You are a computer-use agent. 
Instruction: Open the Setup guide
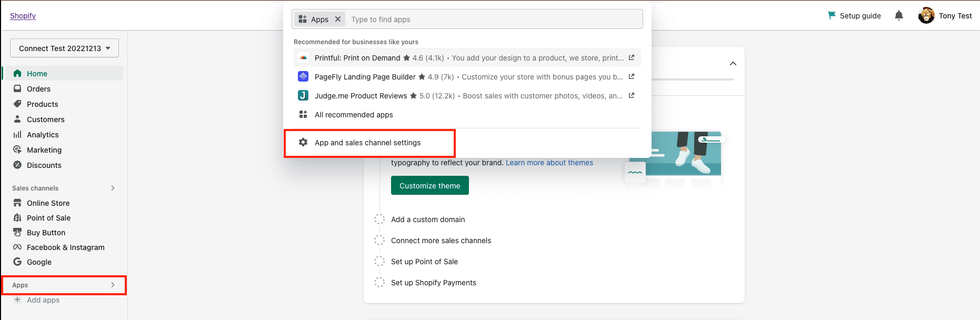point(855,16)
